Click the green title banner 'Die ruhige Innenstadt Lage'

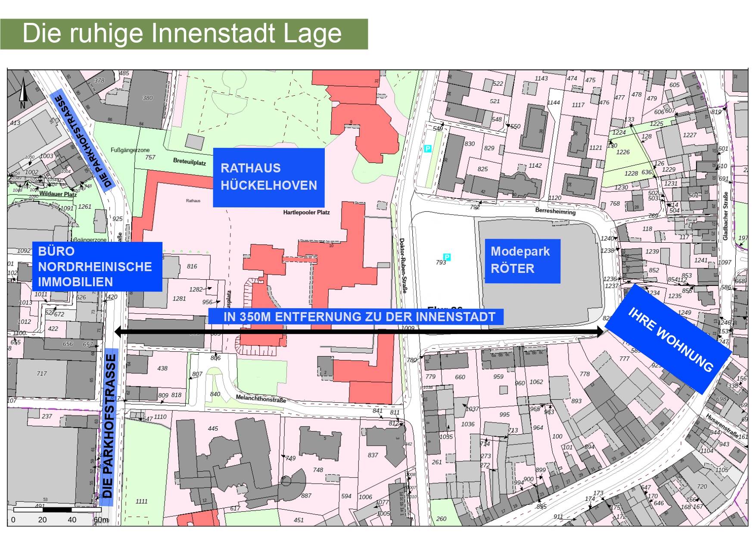click(184, 34)
